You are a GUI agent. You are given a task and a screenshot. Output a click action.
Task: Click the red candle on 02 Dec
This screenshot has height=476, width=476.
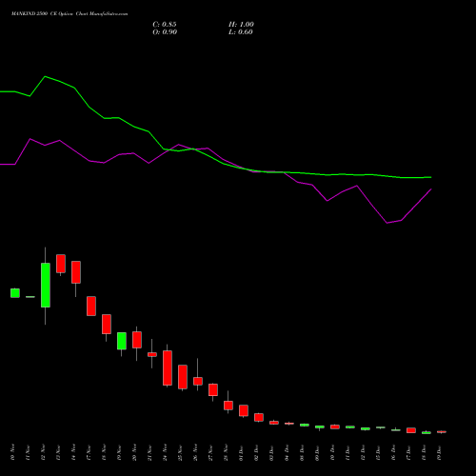click(259, 417)
